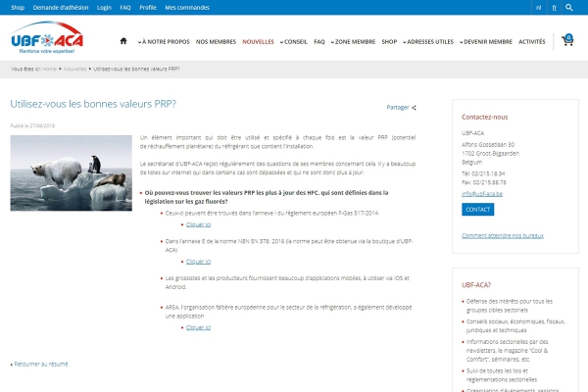Screen dimensions: 588x392
Task: Open the search magnifier icon
Action: 568,8
